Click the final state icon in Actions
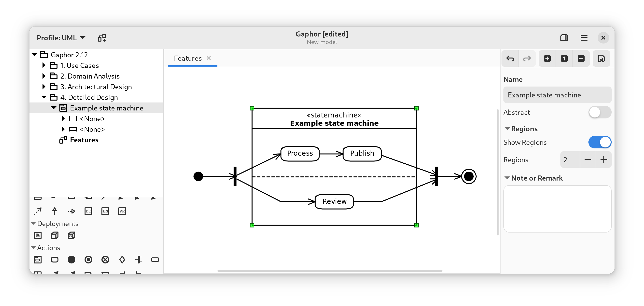644x306 pixels. point(88,260)
